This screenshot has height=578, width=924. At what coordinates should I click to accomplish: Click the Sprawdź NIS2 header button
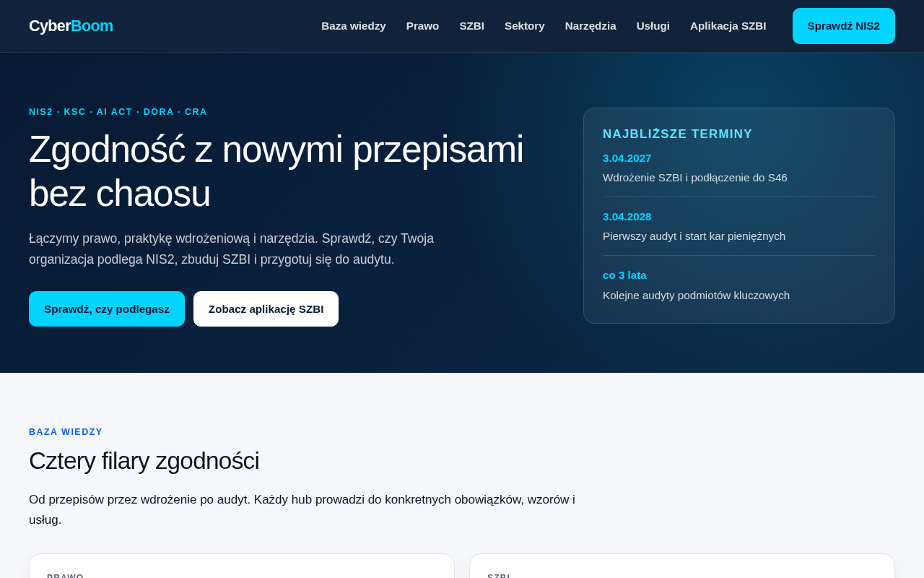[x=844, y=26]
